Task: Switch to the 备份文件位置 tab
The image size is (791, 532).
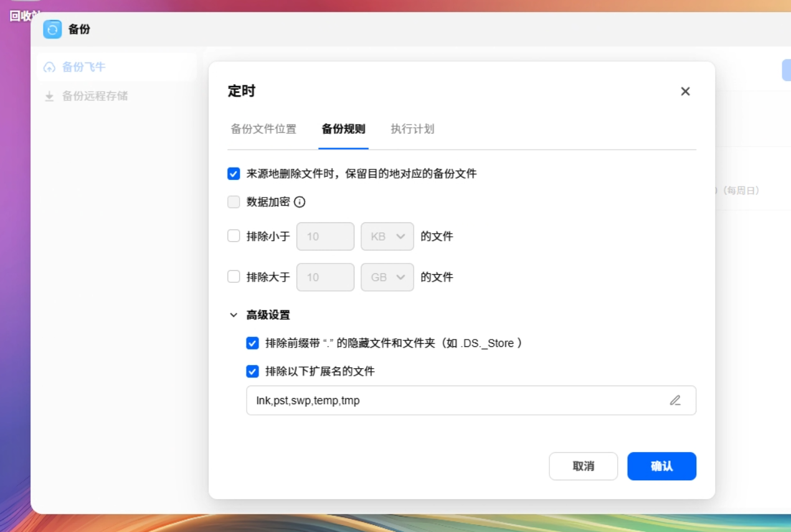Action: point(263,129)
